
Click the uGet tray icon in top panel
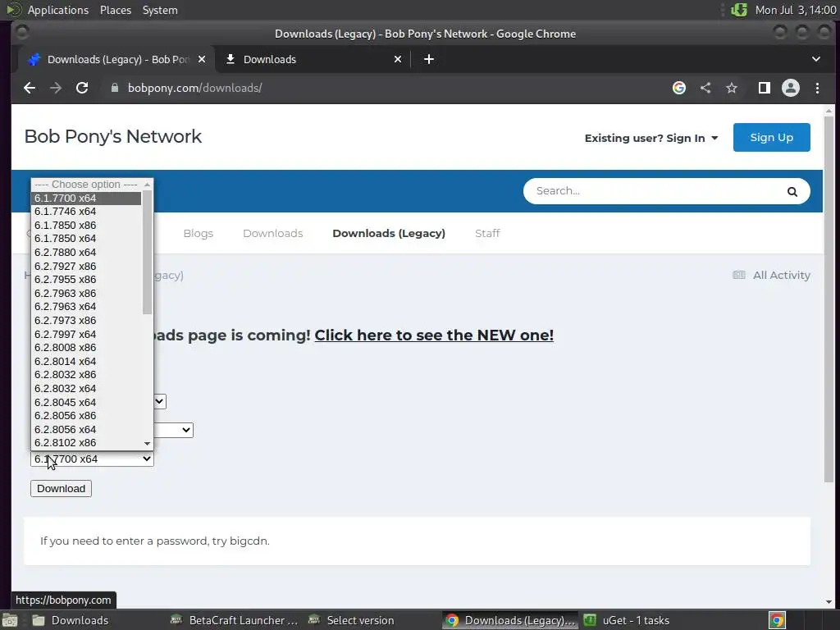[x=739, y=10]
